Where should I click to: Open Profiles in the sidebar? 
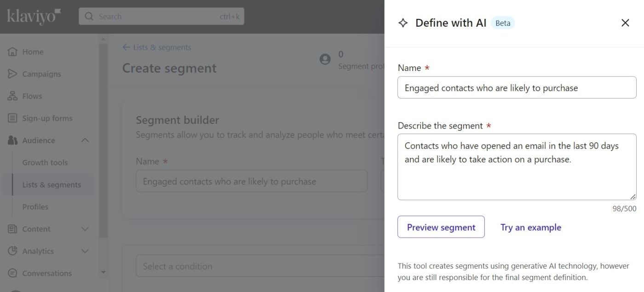pos(35,207)
